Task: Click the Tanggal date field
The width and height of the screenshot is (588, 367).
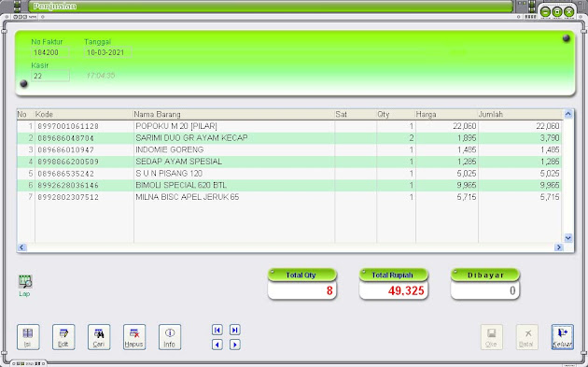Action: coord(107,52)
